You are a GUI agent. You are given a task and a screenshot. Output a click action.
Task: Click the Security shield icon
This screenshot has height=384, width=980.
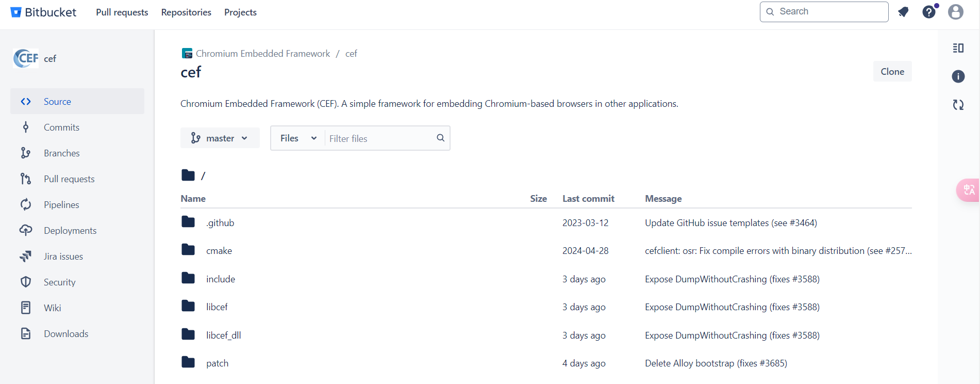click(x=26, y=282)
